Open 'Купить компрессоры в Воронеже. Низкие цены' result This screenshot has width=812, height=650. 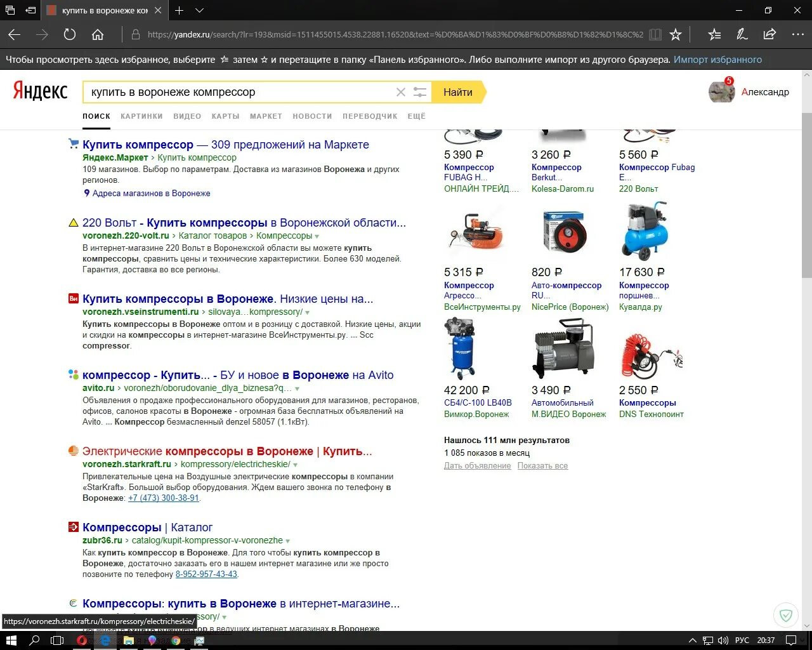point(228,299)
